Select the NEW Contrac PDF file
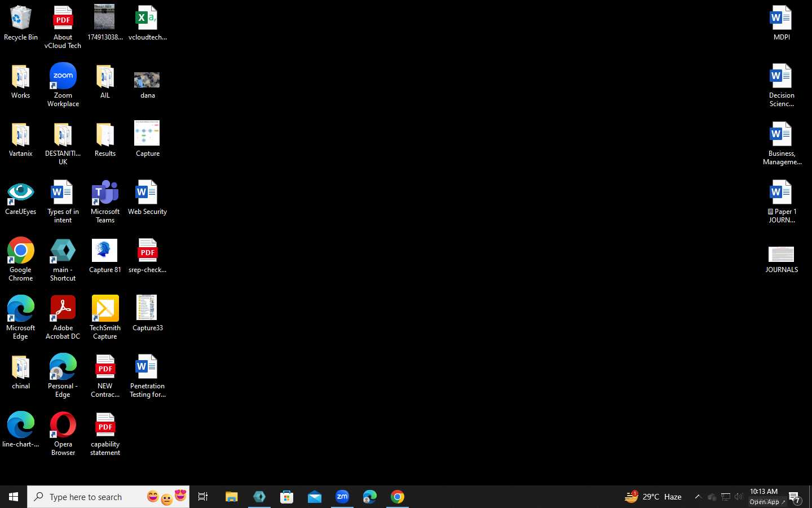812x508 pixels. click(105, 376)
